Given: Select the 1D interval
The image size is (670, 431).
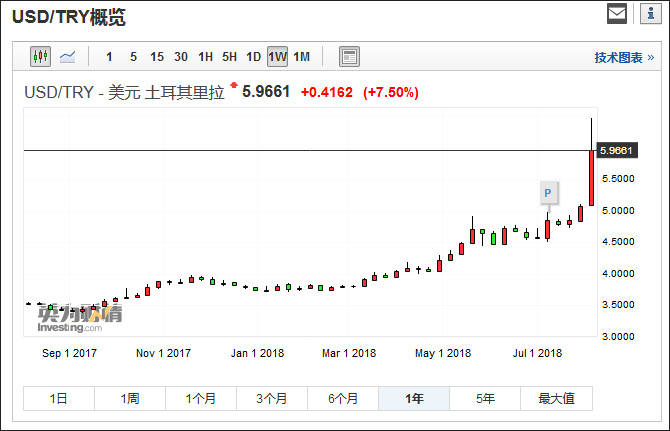Looking at the screenshot, I should (253, 57).
